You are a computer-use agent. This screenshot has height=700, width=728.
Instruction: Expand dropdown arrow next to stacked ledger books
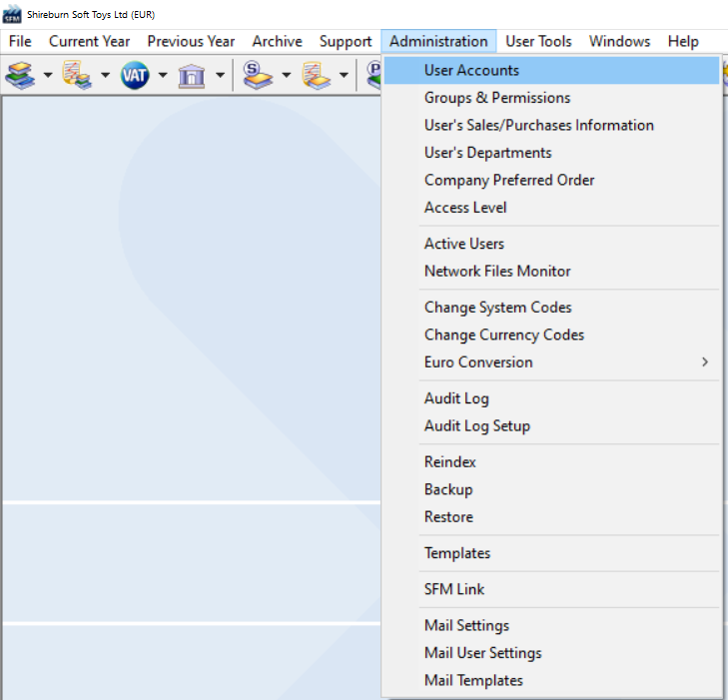click(48, 75)
